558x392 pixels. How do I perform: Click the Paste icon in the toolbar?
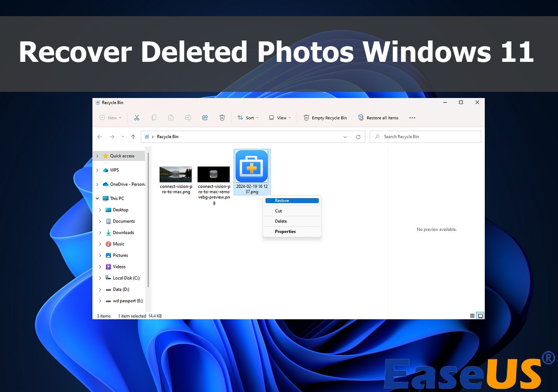pyautogui.click(x=171, y=118)
